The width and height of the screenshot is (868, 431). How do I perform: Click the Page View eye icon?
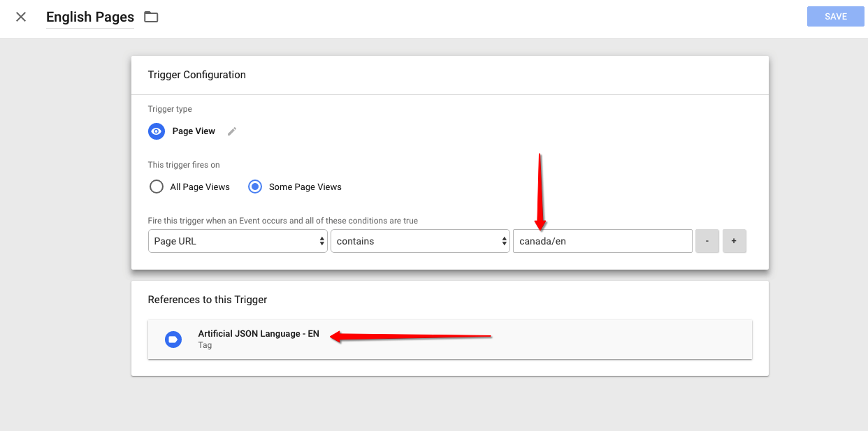157,131
